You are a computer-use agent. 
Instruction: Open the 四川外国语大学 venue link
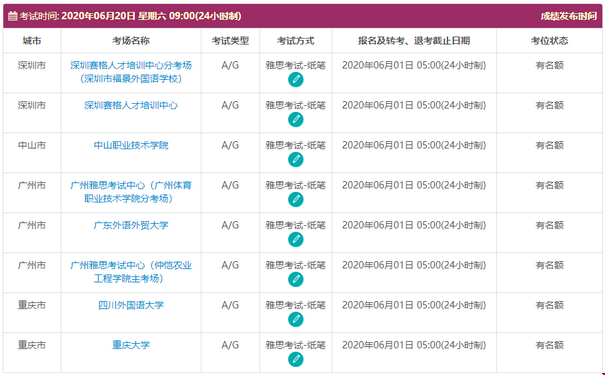pos(131,305)
